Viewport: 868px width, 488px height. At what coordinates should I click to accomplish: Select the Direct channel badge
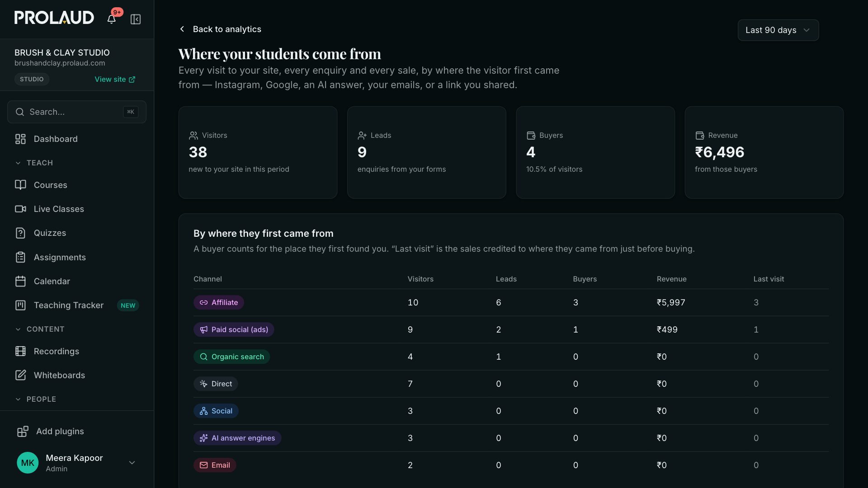point(216,384)
